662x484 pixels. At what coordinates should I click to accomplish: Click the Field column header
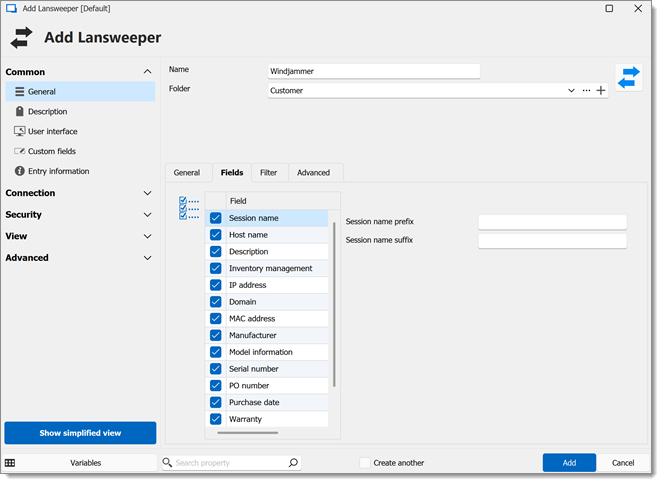(283, 201)
